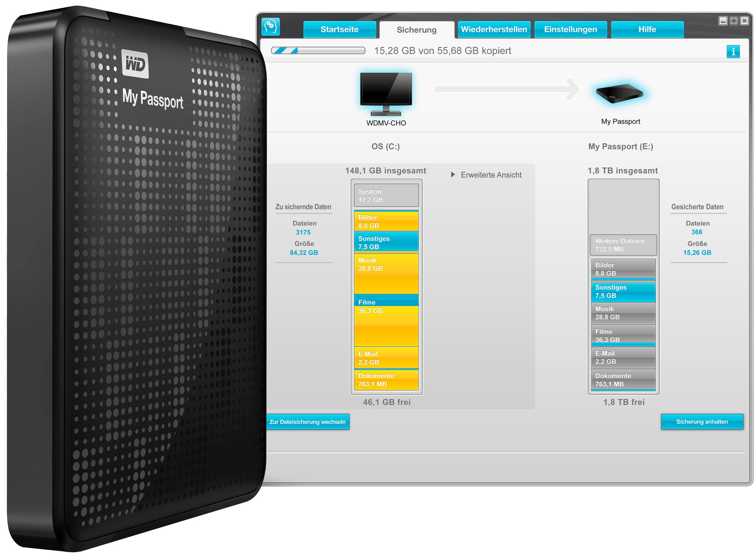Go to the Einstellungen tab
This screenshot has height=556, width=756.
[570, 30]
